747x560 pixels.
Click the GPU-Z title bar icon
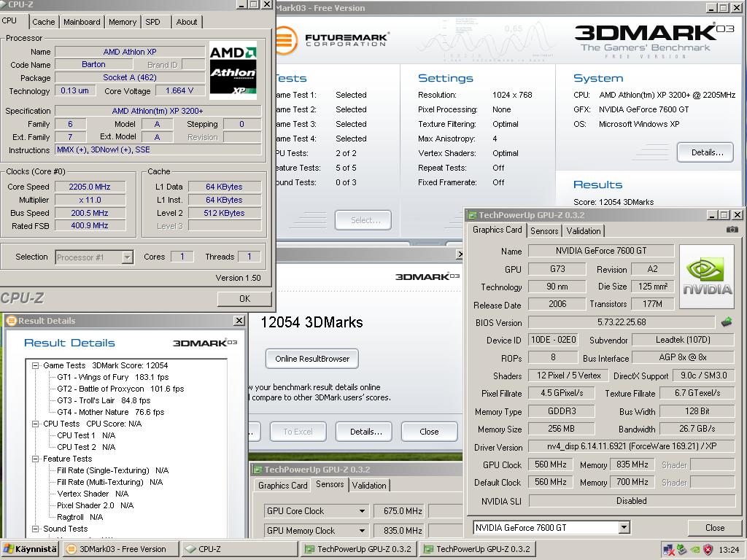coord(473,215)
